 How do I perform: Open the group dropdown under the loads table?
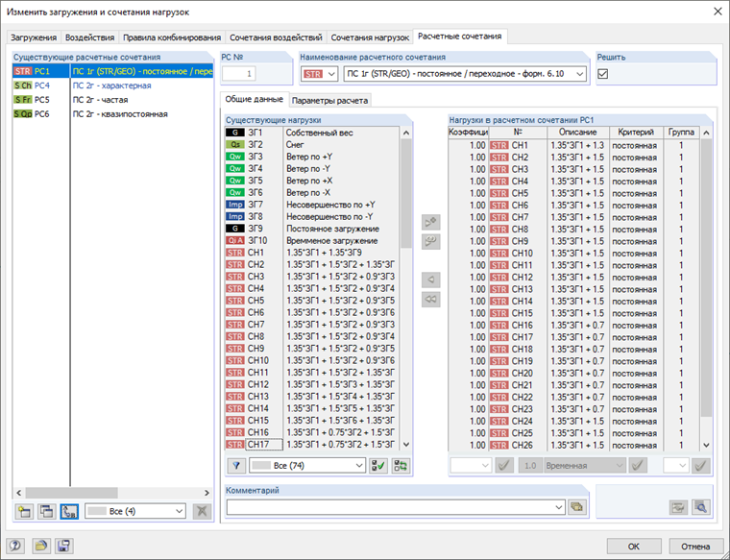[x=676, y=465]
